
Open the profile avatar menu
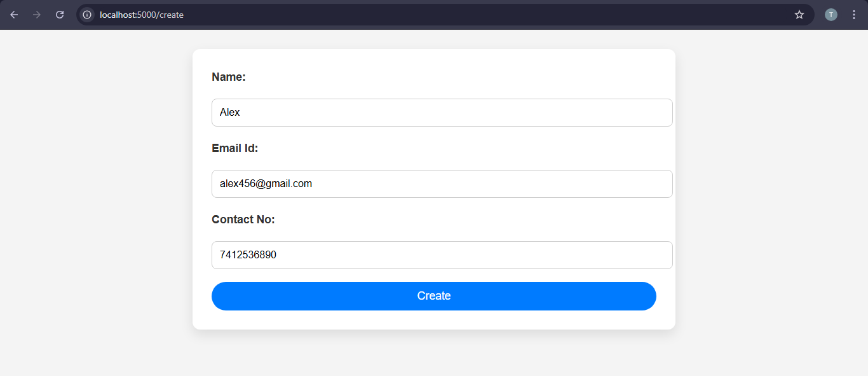tap(831, 15)
